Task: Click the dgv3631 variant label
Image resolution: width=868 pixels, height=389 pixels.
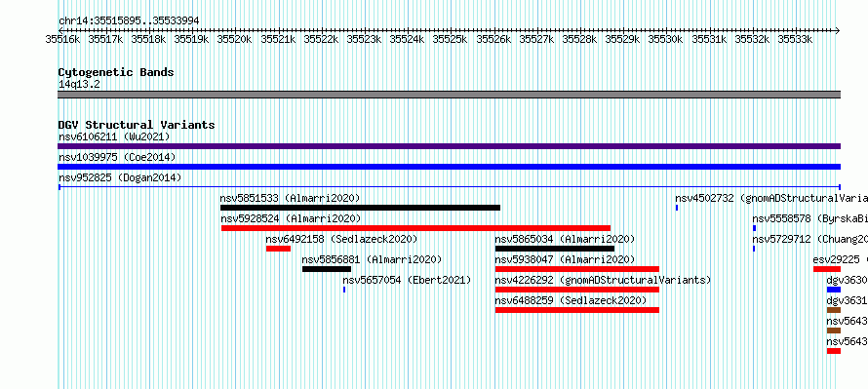Action: pos(847,300)
